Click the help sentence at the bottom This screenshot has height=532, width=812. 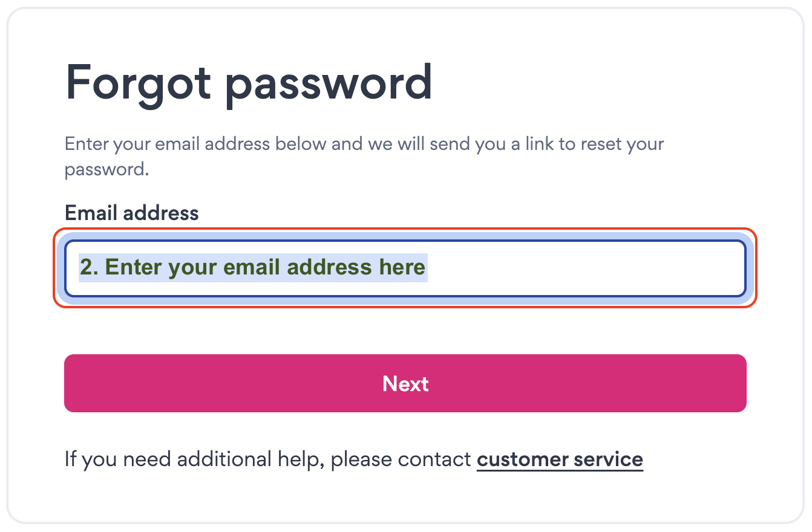pyautogui.click(x=354, y=459)
